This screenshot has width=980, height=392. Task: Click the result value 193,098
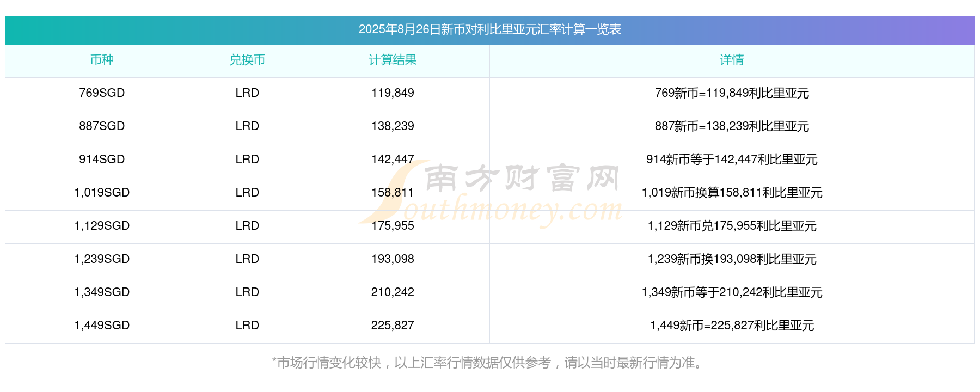click(x=393, y=259)
